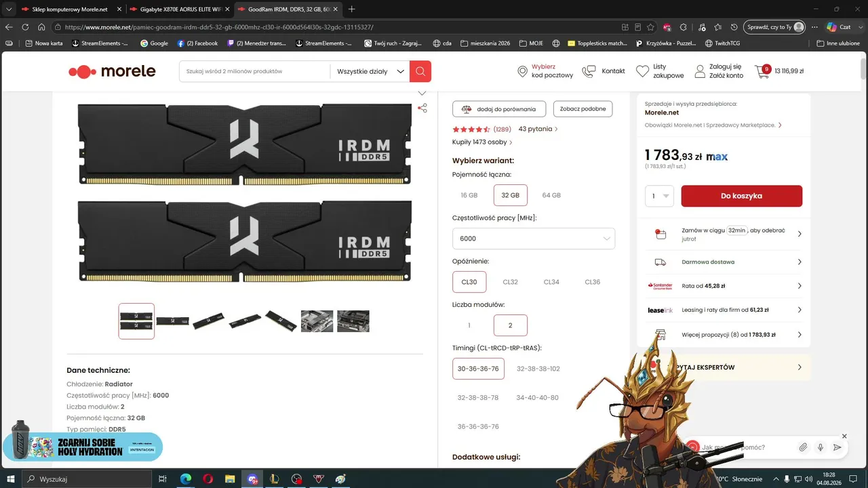Screen dimensions: 868x488
Task: Open the browser settings three-dots menu
Action: click(814, 27)
